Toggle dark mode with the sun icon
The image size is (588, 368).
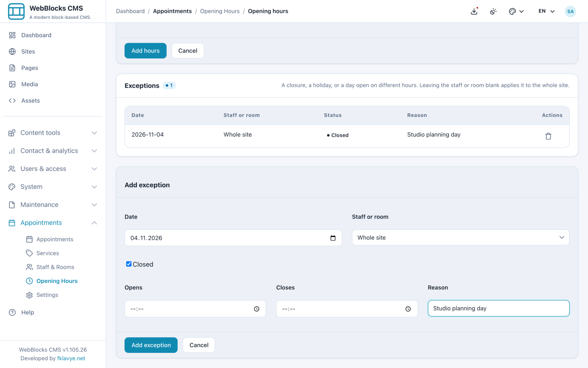493,11
